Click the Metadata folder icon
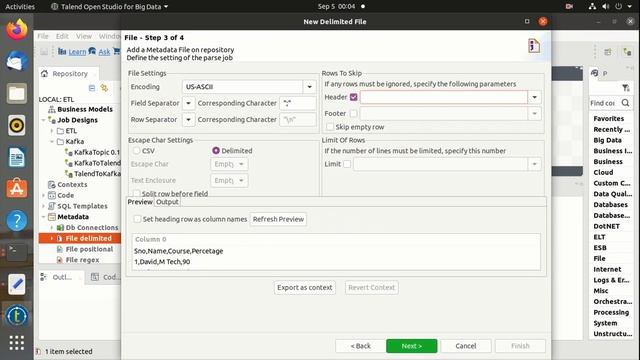 click(52, 217)
